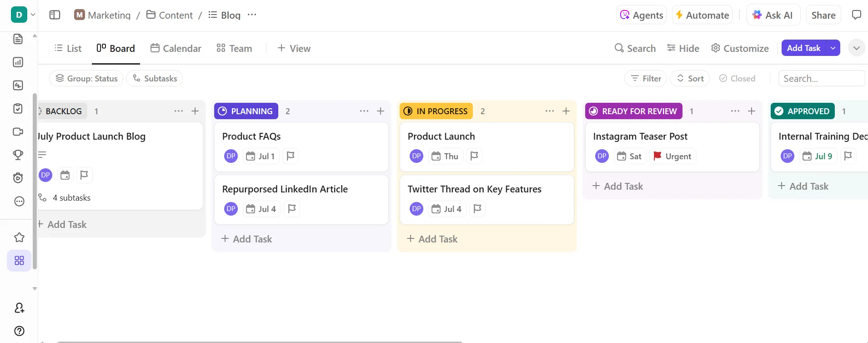This screenshot has height=343, width=868.
Task: Open the Clips video icon in sidebar
Action: 18,132
